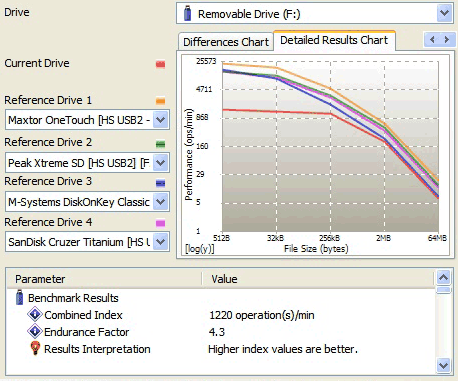
Task: Click the removable drive icon in Drive dropdown
Action: pos(187,14)
